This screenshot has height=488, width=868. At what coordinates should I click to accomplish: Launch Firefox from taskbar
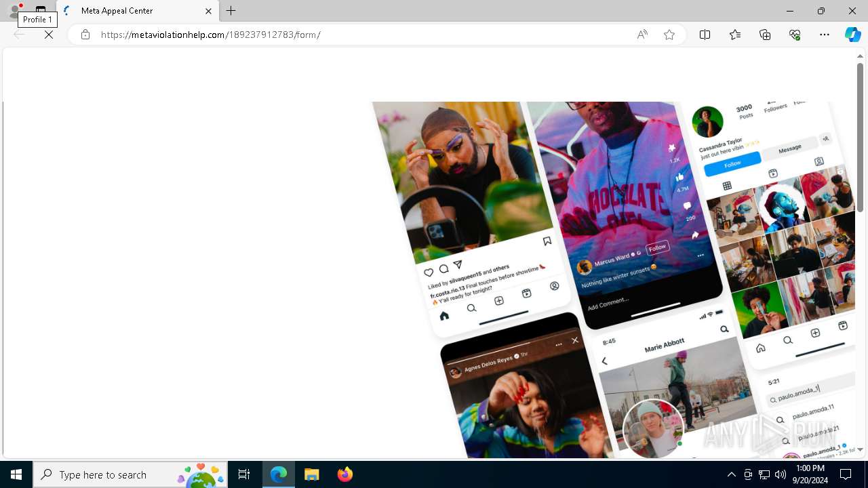(344, 474)
